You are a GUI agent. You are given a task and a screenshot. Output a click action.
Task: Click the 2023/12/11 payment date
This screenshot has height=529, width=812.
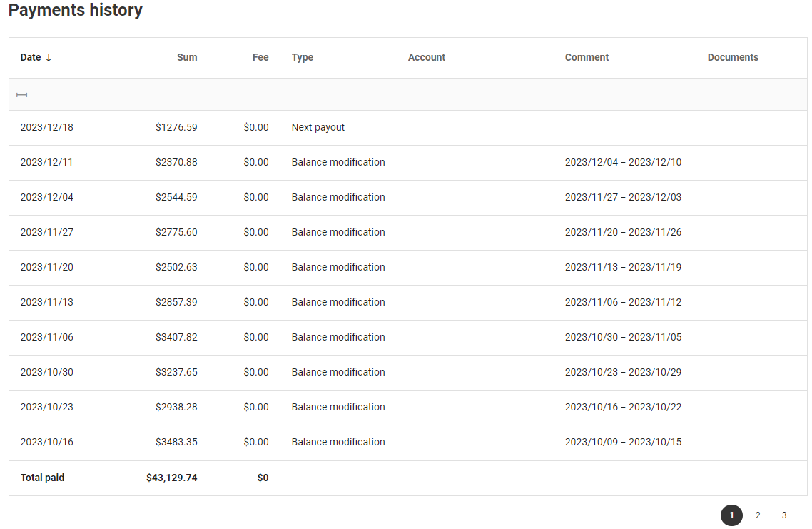46,163
